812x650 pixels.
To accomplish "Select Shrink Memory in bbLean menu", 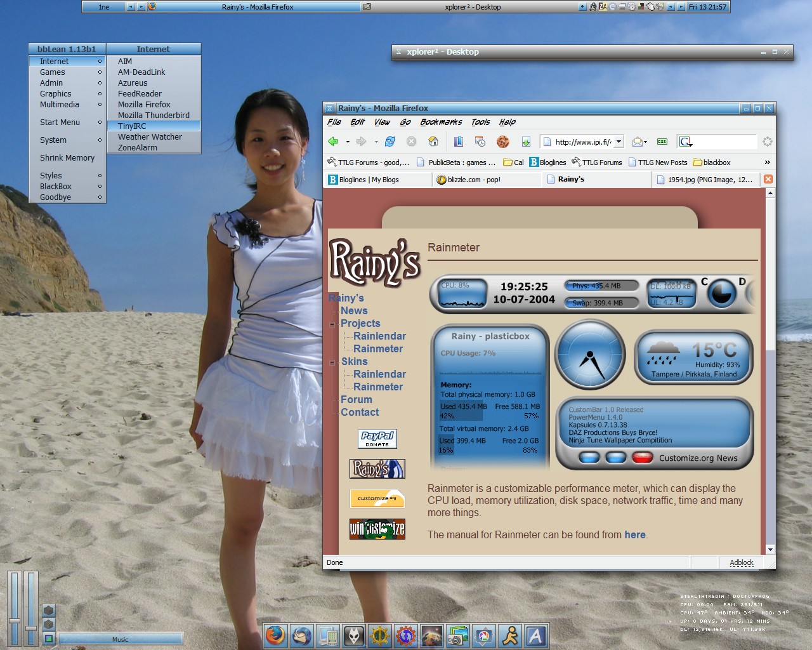I will coord(68,158).
